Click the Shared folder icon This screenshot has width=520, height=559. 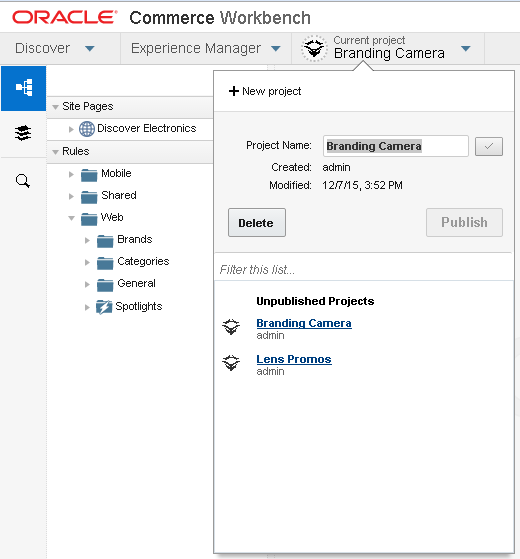(89, 197)
